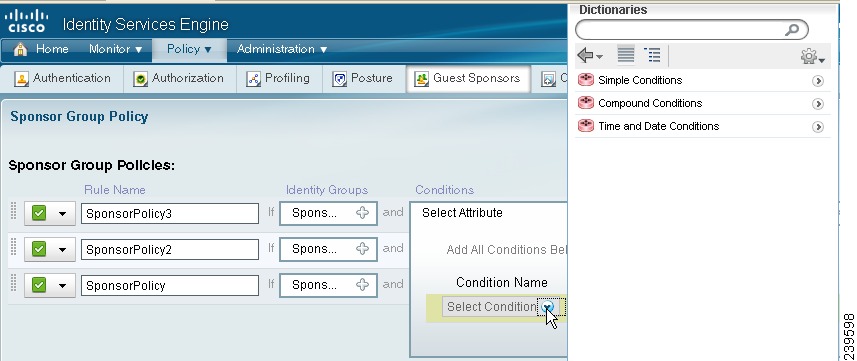Switch Dictionaries to tree view
The image size is (857, 361).
tap(652, 55)
